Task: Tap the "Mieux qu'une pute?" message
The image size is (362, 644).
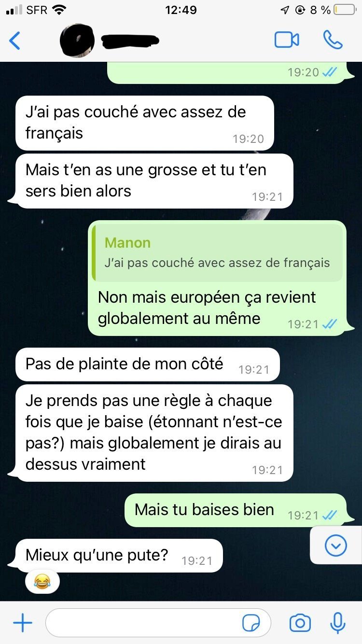Action: [x=119, y=556]
